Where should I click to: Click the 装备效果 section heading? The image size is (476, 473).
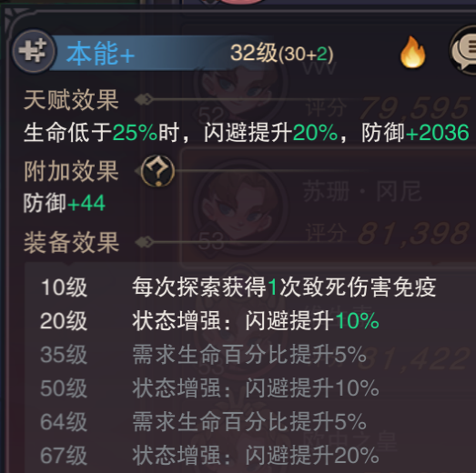coord(71,243)
